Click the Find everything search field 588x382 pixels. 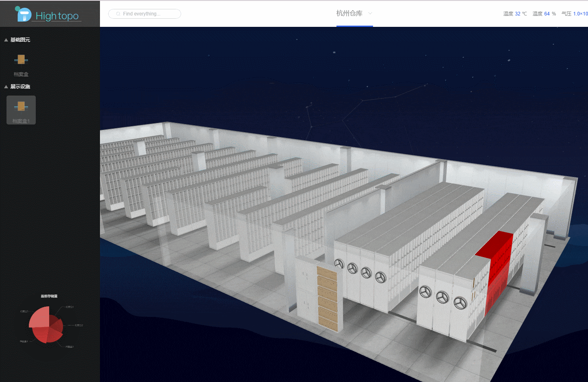[146, 13]
